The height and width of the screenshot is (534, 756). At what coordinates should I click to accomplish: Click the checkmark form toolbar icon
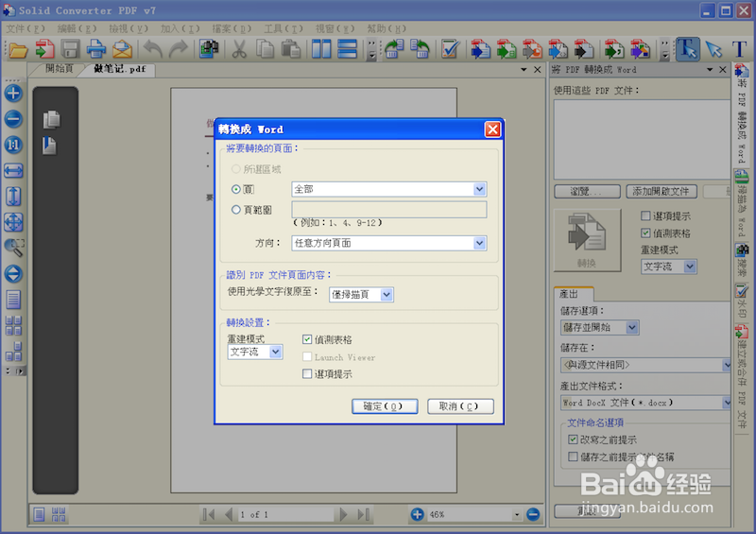pyautogui.click(x=450, y=49)
